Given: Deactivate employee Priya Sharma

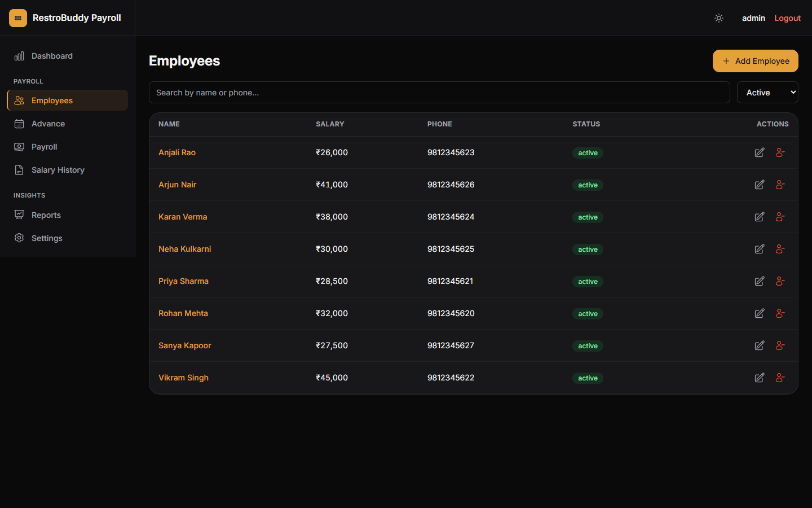Looking at the screenshot, I should point(780,281).
